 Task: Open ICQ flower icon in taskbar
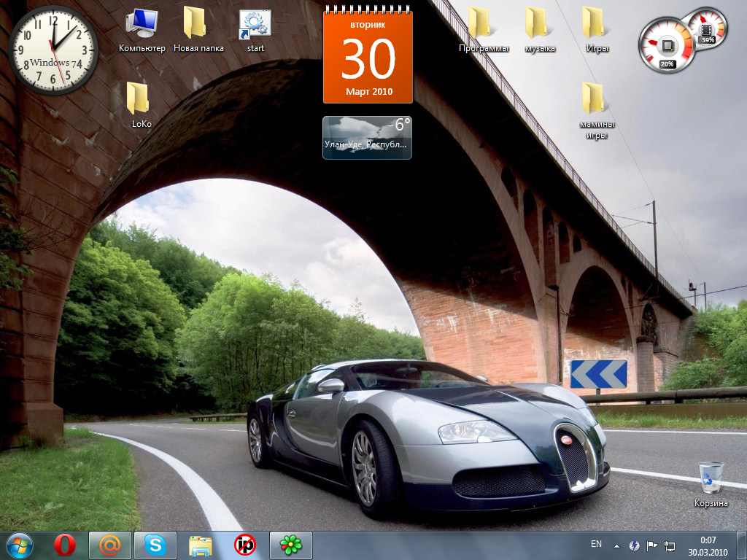291,545
